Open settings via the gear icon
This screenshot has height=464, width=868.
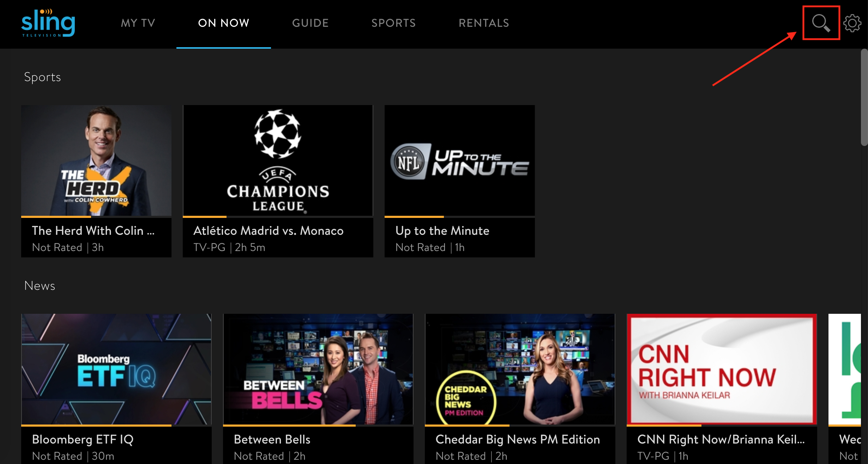click(852, 23)
